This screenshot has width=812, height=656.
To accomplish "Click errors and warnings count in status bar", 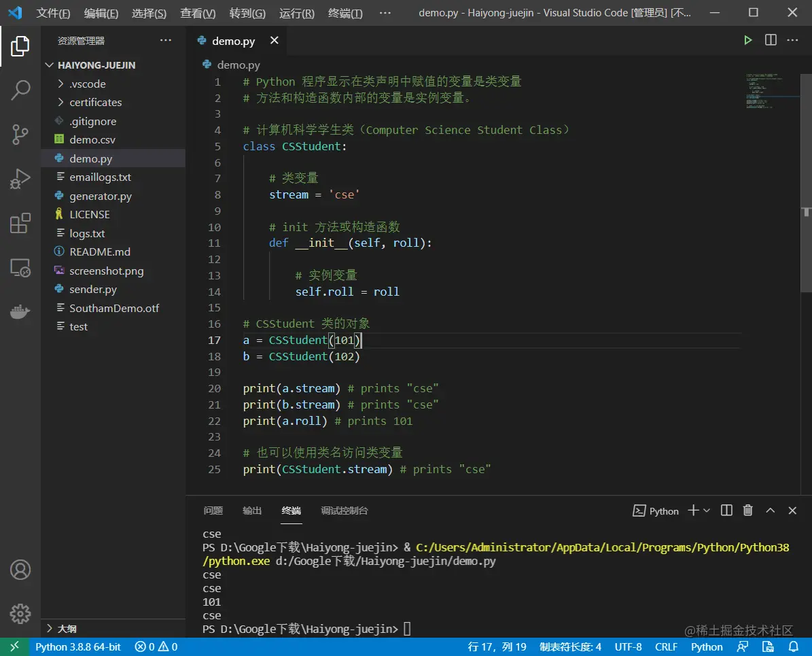I will point(156,646).
